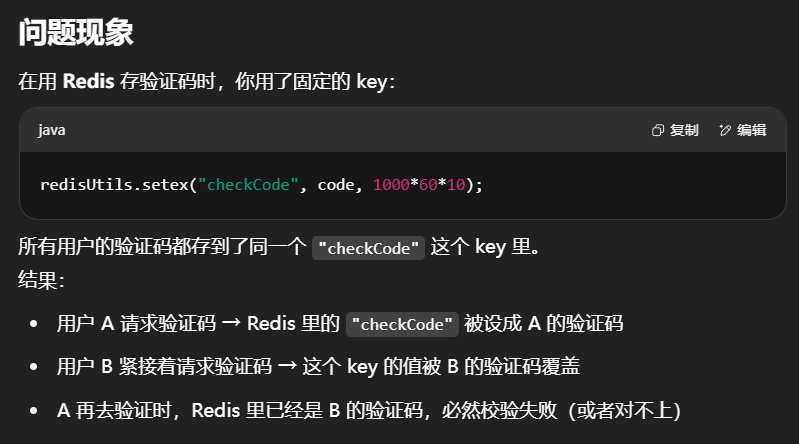Click the number 1000 in code
This screenshot has width=799, height=444.
click(389, 185)
